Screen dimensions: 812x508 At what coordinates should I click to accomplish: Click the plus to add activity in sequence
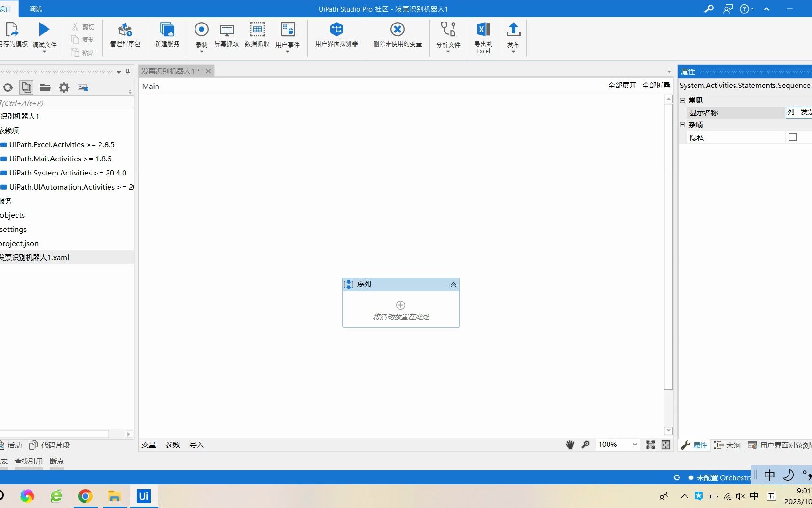tap(400, 305)
